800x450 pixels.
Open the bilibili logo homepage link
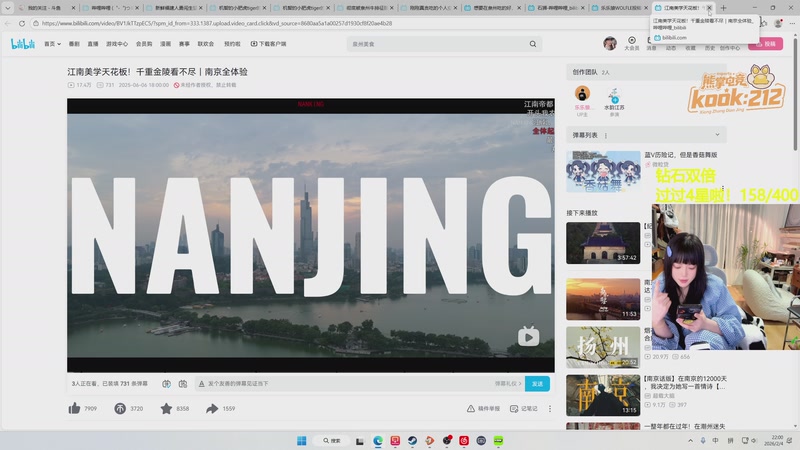click(23, 44)
